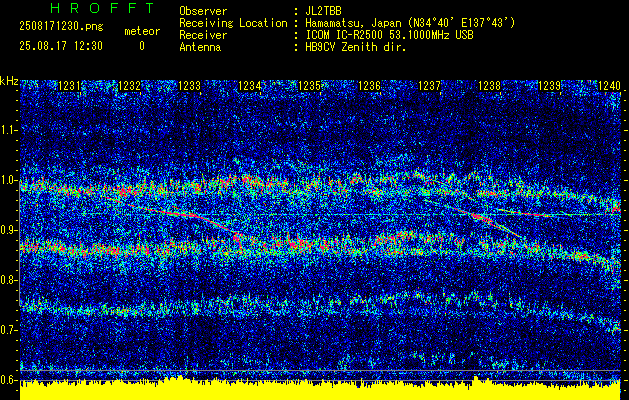Click time marker 1234
This screenshot has width=629, height=400.
[x=250, y=85]
